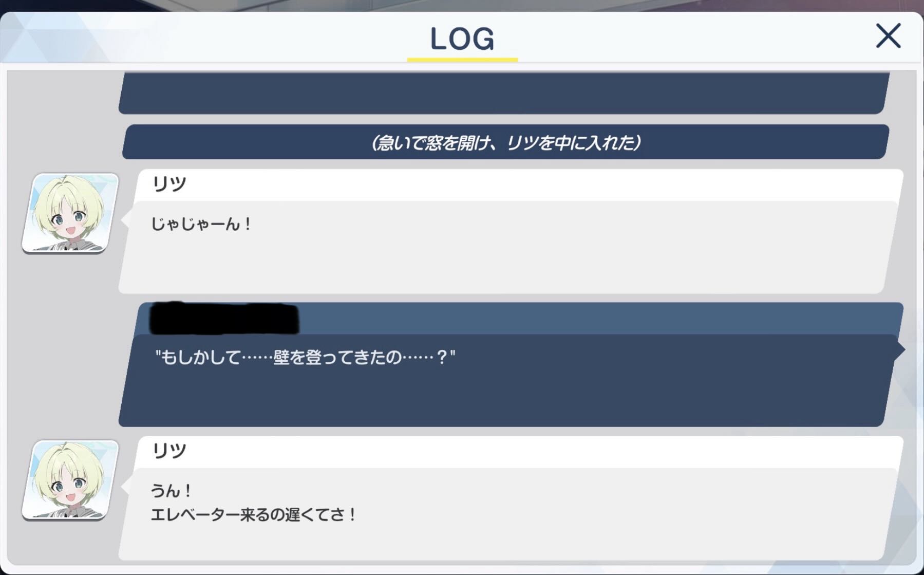Click the speech pointer of エレベーター bubble
This screenshot has width=924, height=575.
point(124,487)
